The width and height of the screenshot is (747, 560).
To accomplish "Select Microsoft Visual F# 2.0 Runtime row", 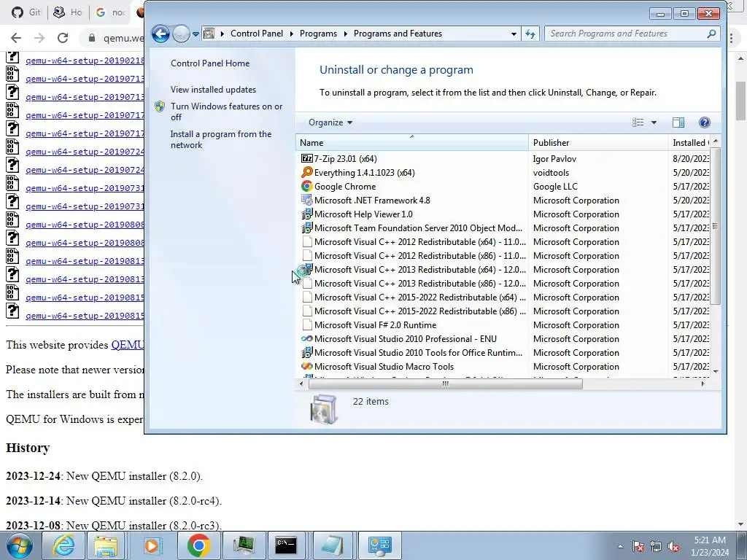I will pyautogui.click(x=505, y=324).
